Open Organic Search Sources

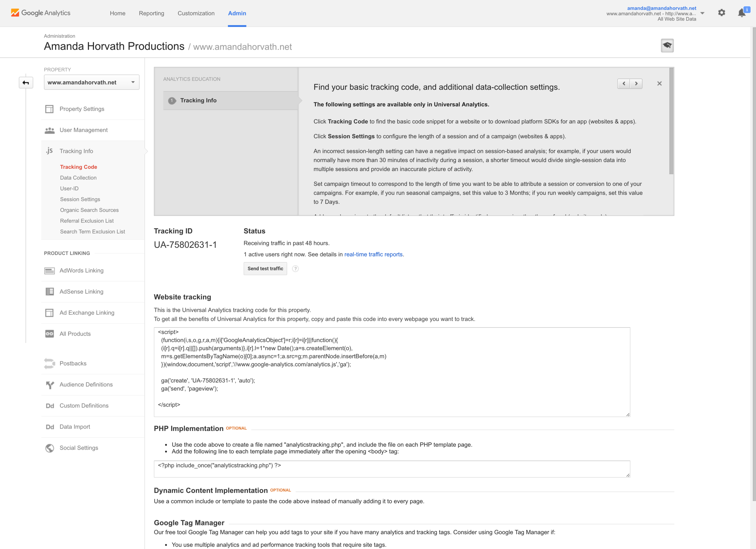pos(89,210)
